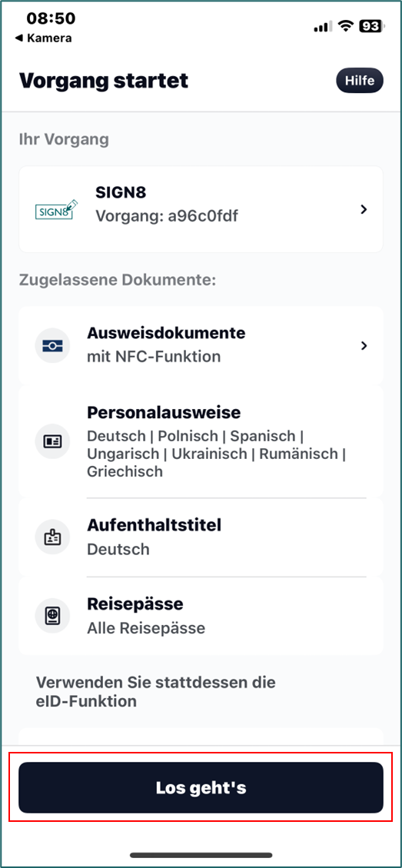
Task: Select Reisepässe Alle Reisepässe entry
Action: coord(201,616)
